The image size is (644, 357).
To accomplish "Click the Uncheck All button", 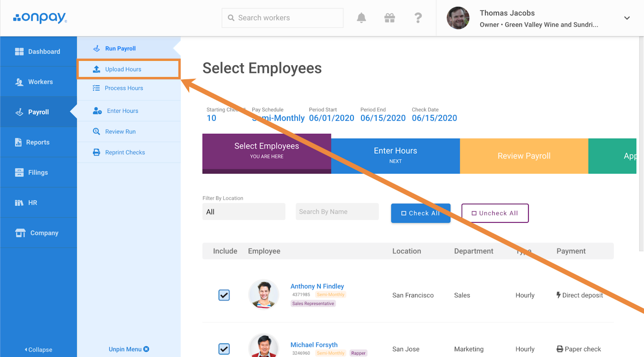I will click(495, 213).
